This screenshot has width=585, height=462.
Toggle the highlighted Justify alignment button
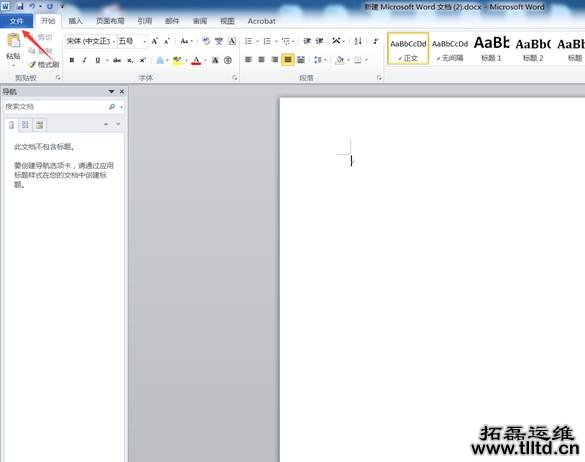point(288,60)
